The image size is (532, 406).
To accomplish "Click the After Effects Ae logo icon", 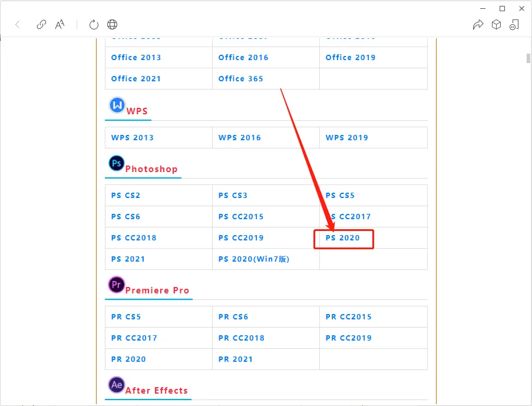I will click(x=117, y=385).
